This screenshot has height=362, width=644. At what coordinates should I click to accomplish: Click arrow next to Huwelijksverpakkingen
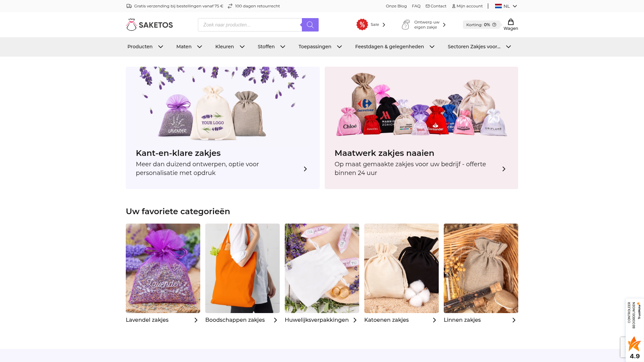point(355,320)
